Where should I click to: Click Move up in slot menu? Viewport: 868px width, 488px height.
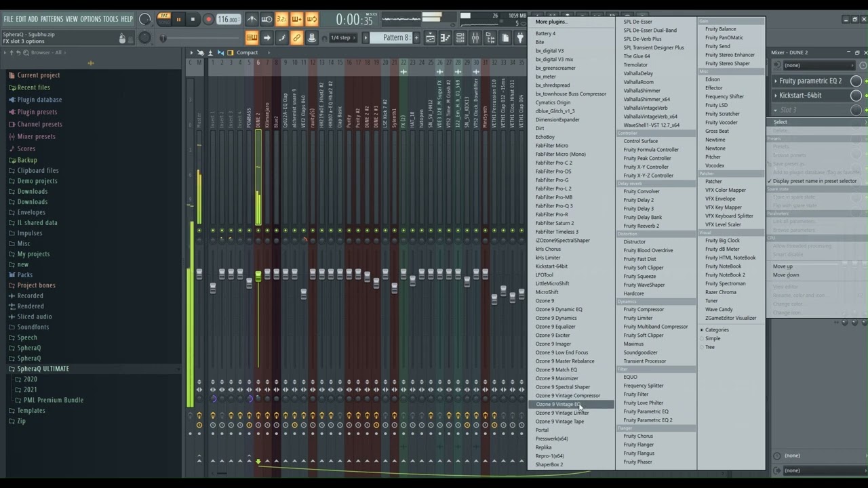[783, 266]
